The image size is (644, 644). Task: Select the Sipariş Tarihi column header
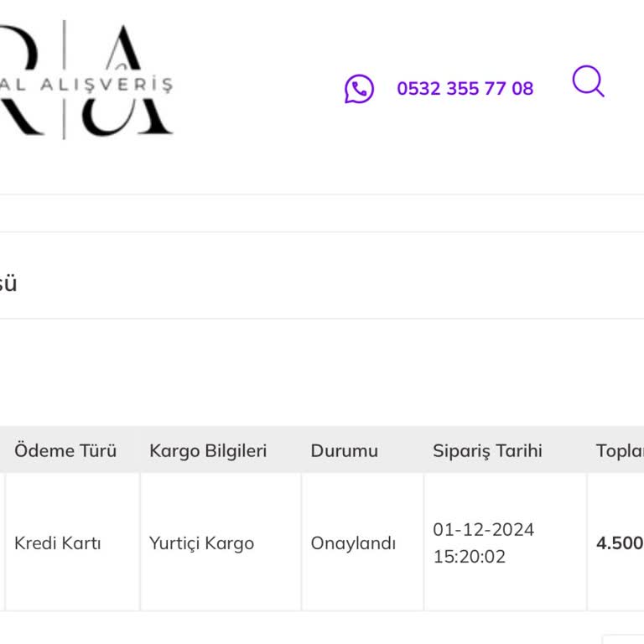pyautogui.click(x=487, y=451)
